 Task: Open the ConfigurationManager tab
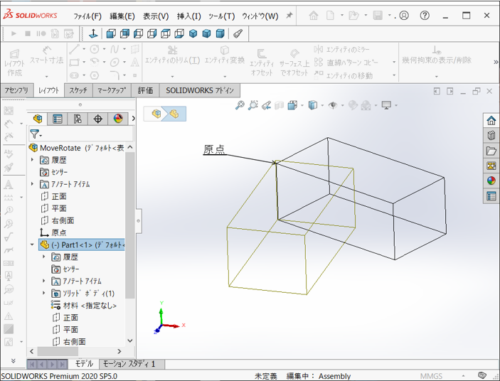[77, 119]
